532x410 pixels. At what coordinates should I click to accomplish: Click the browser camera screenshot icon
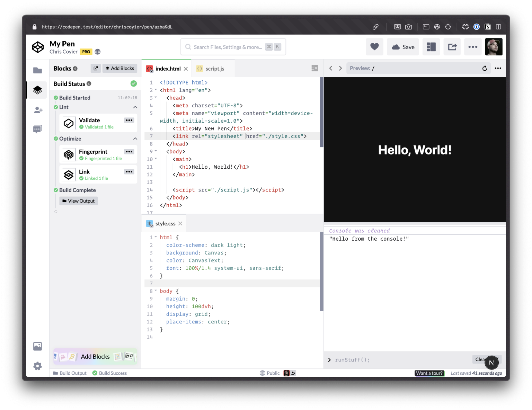tap(409, 27)
